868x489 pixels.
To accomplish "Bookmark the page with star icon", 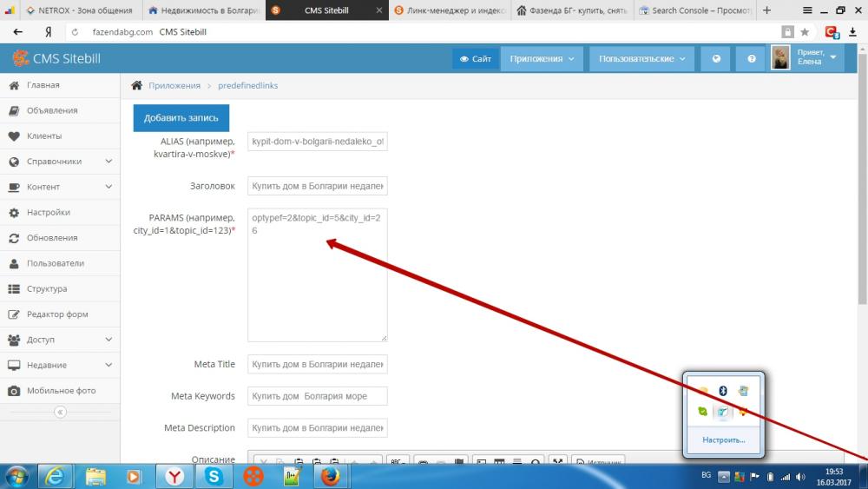I will pos(805,32).
